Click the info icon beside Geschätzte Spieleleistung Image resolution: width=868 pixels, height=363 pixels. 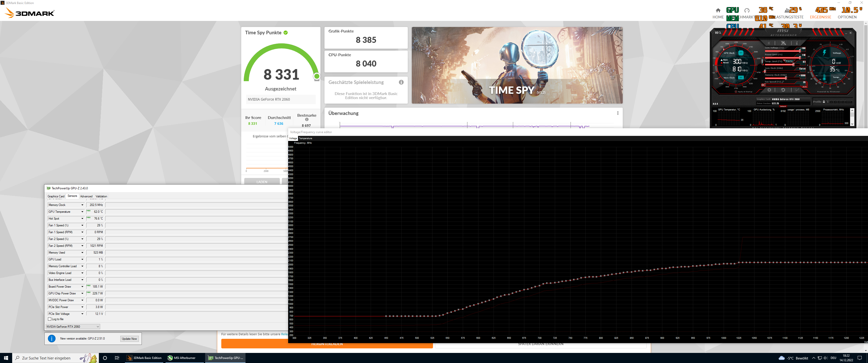click(401, 82)
